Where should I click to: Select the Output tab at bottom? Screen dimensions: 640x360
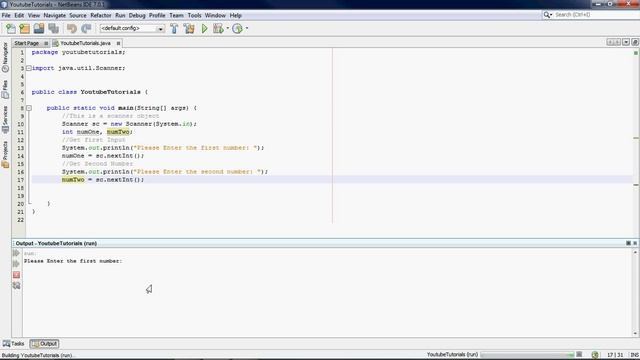[44, 344]
